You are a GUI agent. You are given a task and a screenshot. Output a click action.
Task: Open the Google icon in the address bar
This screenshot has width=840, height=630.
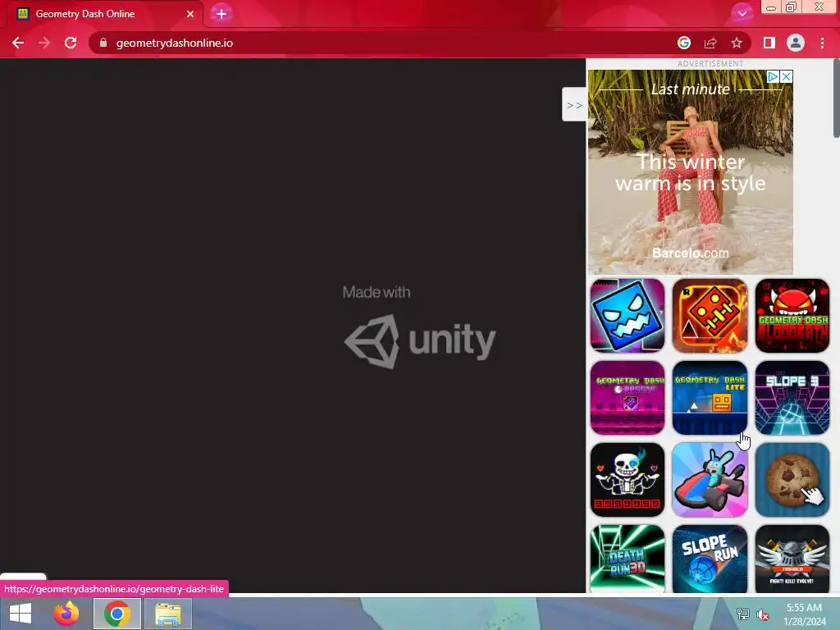683,43
